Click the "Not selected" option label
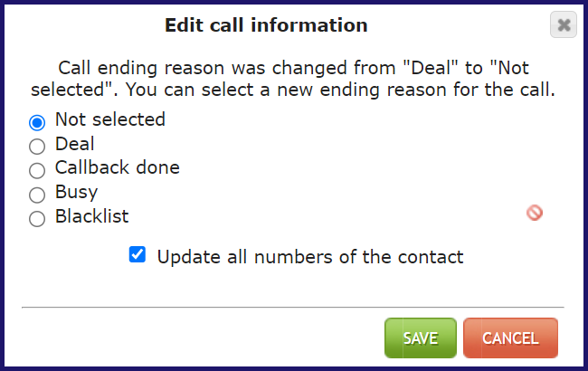 tap(110, 119)
